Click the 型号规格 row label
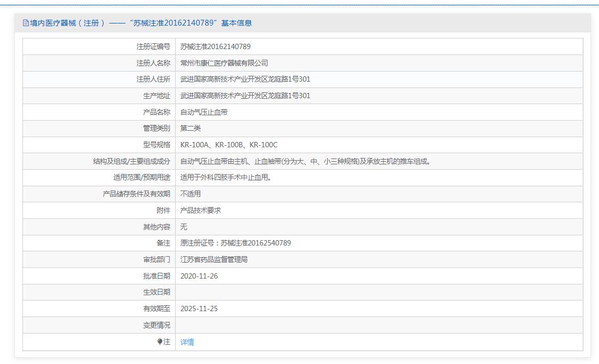 click(x=156, y=145)
